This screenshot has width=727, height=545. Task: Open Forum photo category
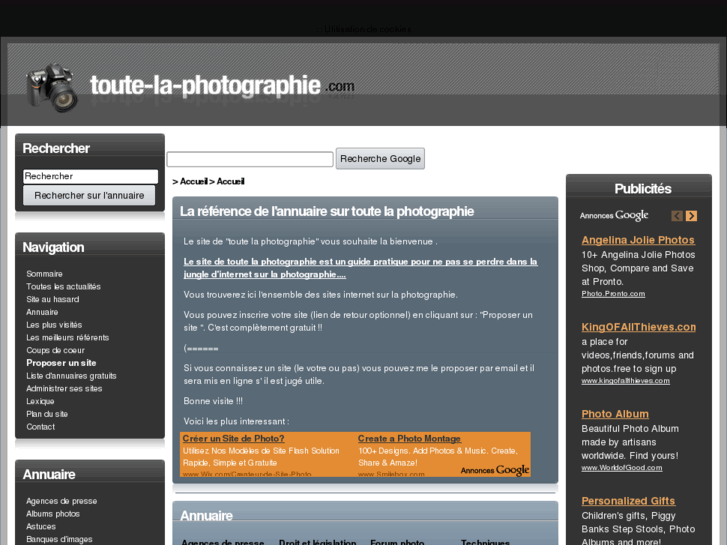pyautogui.click(x=397, y=542)
